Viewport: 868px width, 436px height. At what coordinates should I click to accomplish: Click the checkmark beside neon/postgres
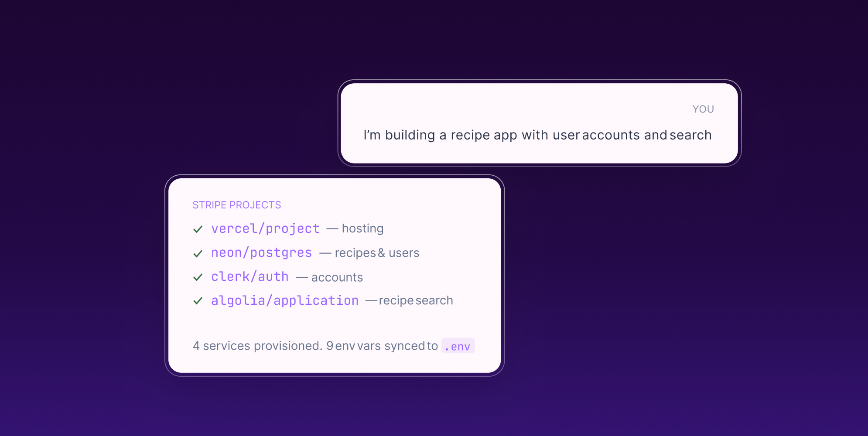(198, 254)
